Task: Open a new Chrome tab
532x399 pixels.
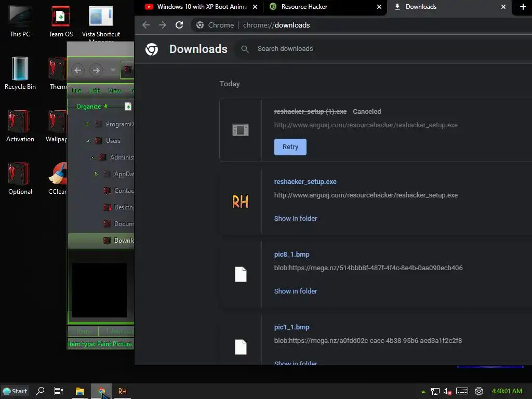Action: [523, 7]
